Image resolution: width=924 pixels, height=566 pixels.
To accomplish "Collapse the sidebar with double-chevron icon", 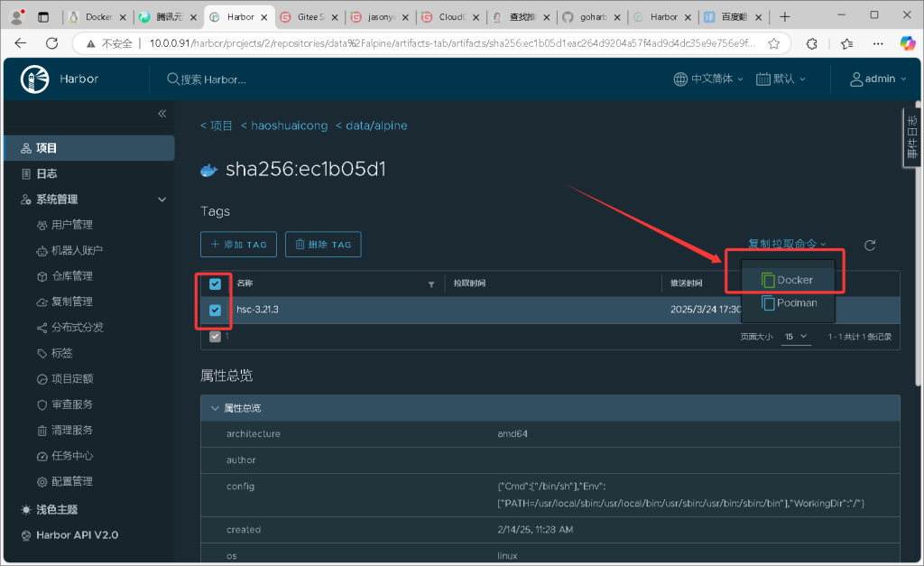I will click(x=162, y=114).
